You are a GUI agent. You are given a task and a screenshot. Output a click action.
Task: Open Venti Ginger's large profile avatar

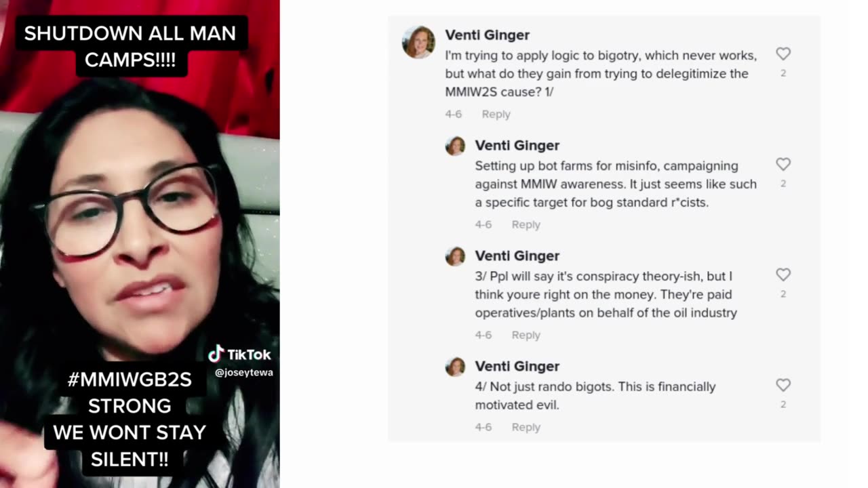[x=418, y=42]
